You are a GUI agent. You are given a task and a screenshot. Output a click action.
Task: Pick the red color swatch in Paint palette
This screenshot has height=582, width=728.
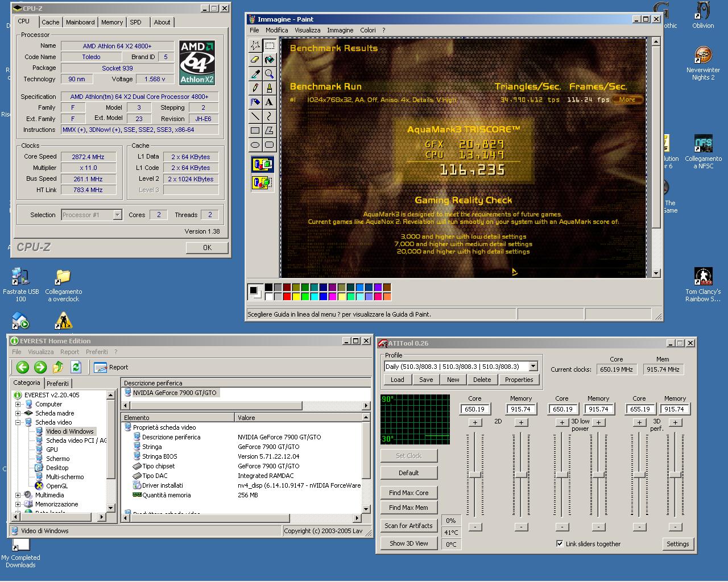pos(287,296)
